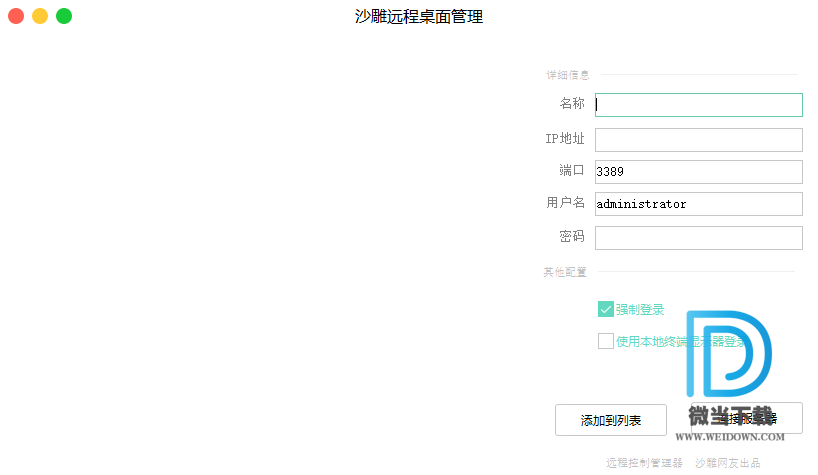Click the 沙雕网友出品 footer link
This screenshot has height=475, width=818.
click(728, 463)
